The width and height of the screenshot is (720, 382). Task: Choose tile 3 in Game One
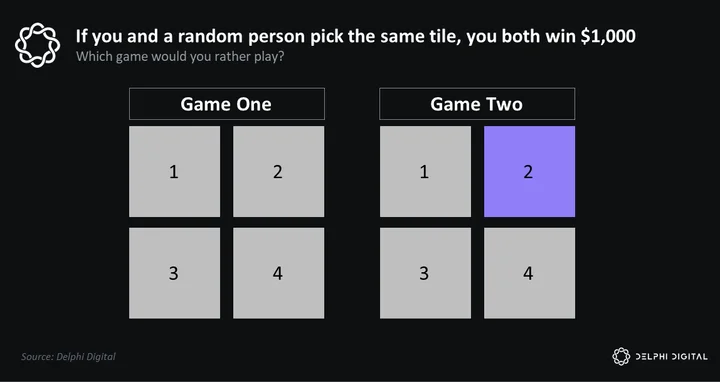tap(174, 273)
